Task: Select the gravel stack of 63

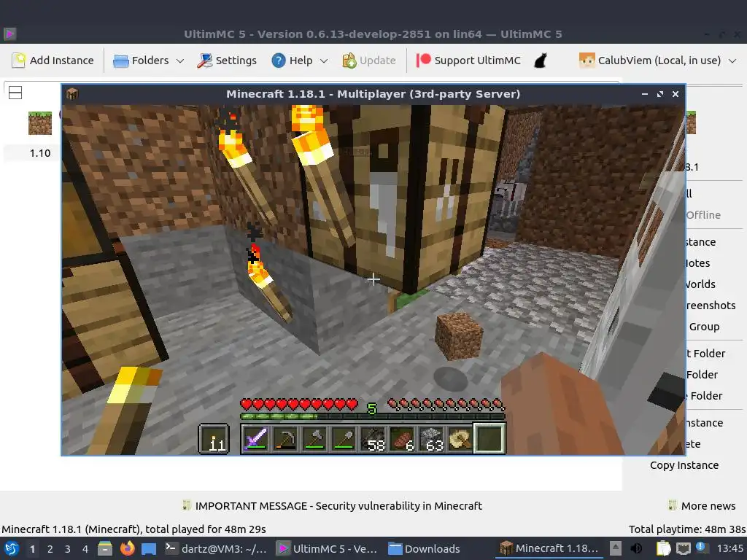Action: pos(431,438)
